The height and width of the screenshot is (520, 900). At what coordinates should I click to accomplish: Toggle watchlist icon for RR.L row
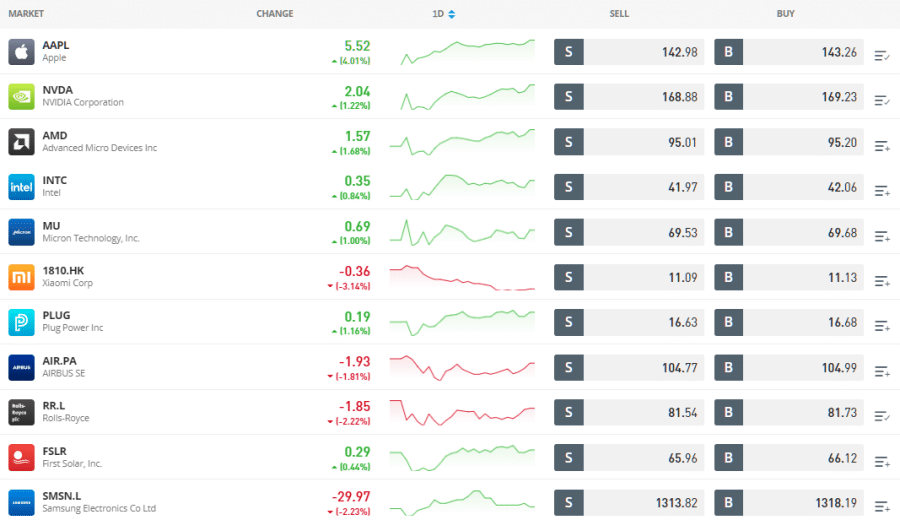[882, 416]
